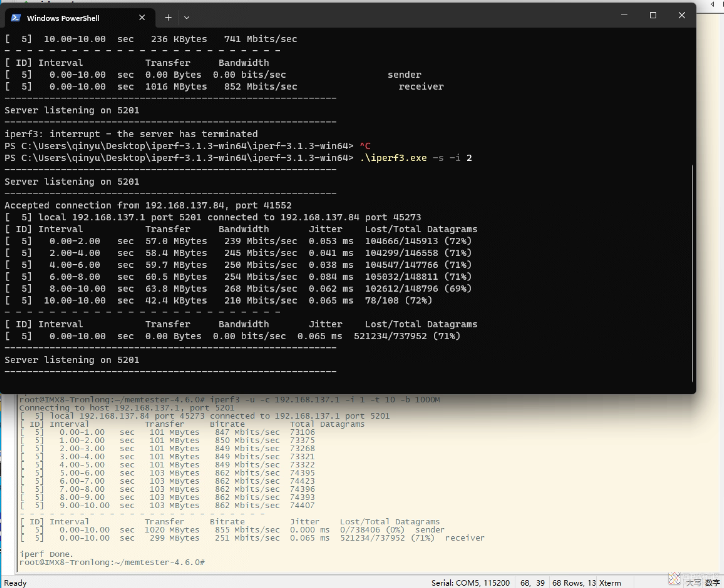This screenshot has width=724, height=588.
Task: Open a new terminal tab with plus
Action: (x=168, y=17)
